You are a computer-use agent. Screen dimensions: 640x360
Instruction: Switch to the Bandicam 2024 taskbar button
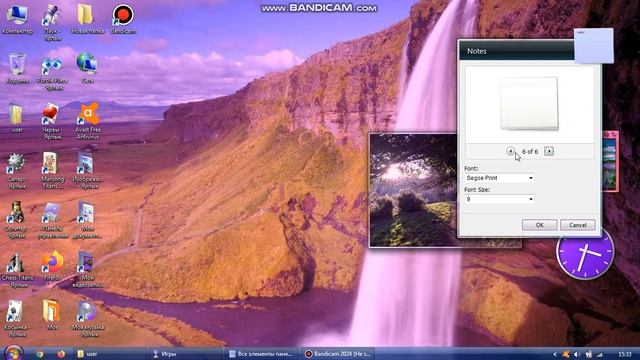click(338, 354)
